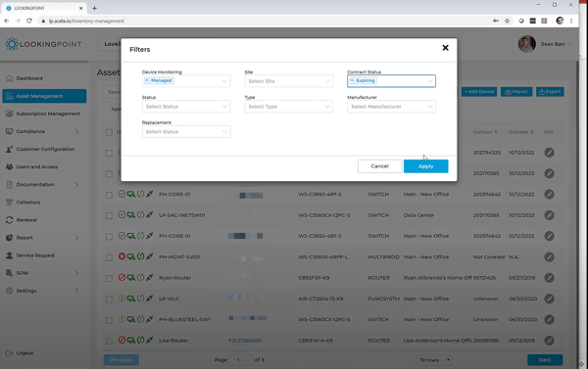588x369 pixels.
Task: Expand the Compliance sidebar chevron
Action: (76, 131)
